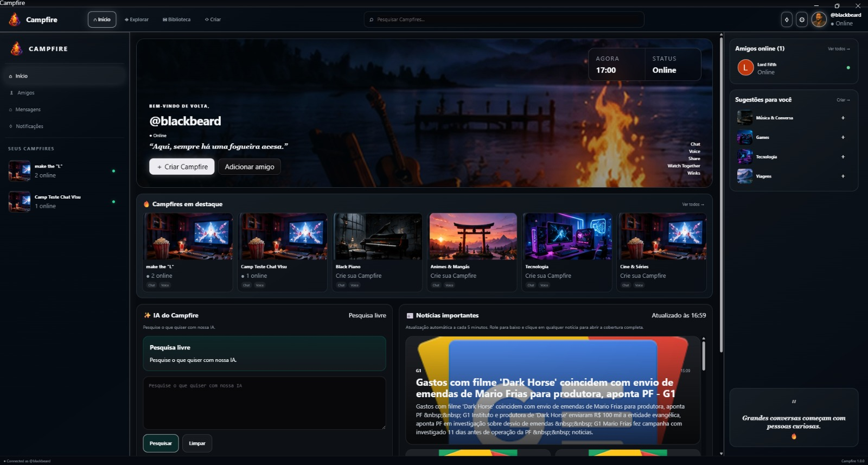
Task: Open the 'Dark Horse' G1 news article
Action: point(553,391)
